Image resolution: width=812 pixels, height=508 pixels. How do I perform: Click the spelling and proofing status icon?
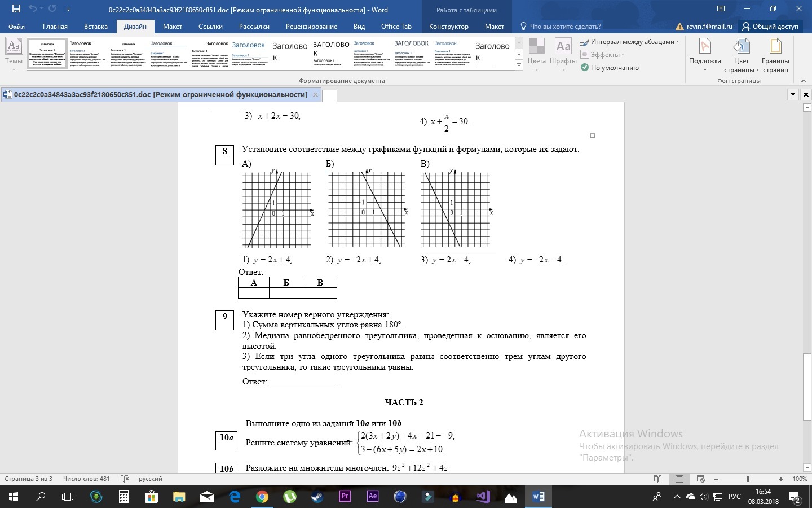[125, 479]
